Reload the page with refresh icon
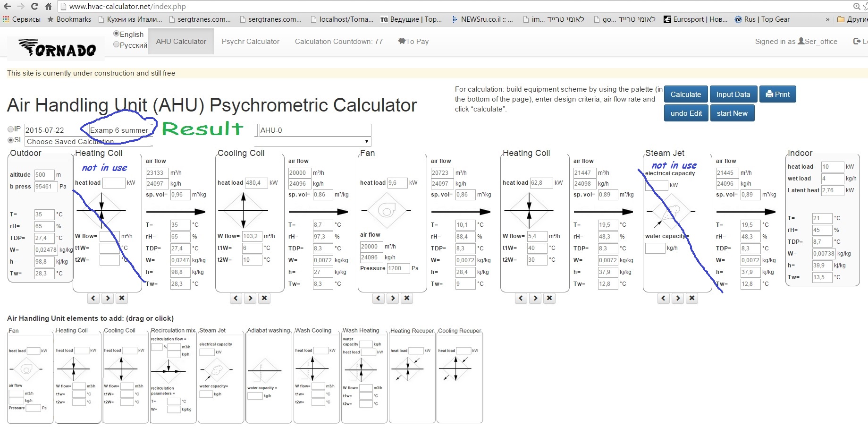 [x=34, y=7]
